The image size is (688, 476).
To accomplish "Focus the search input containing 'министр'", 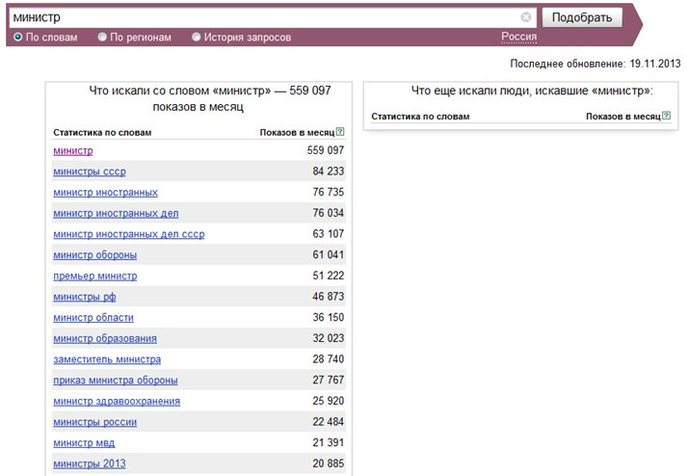I will [265, 18].
